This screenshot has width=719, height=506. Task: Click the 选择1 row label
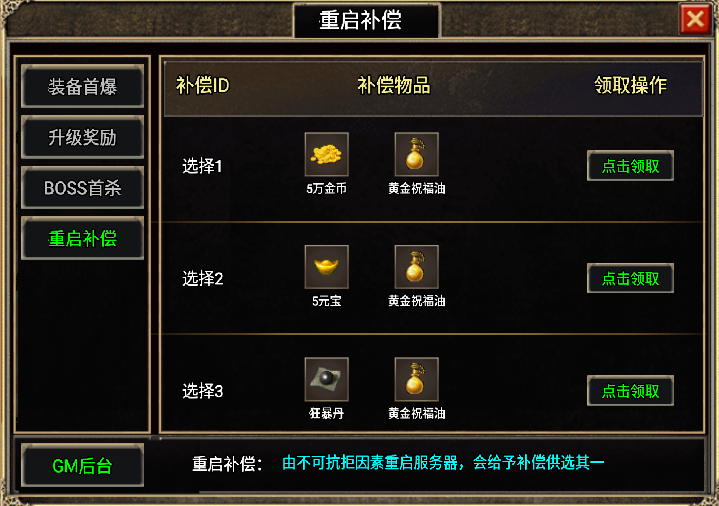[x=202, y=166]
